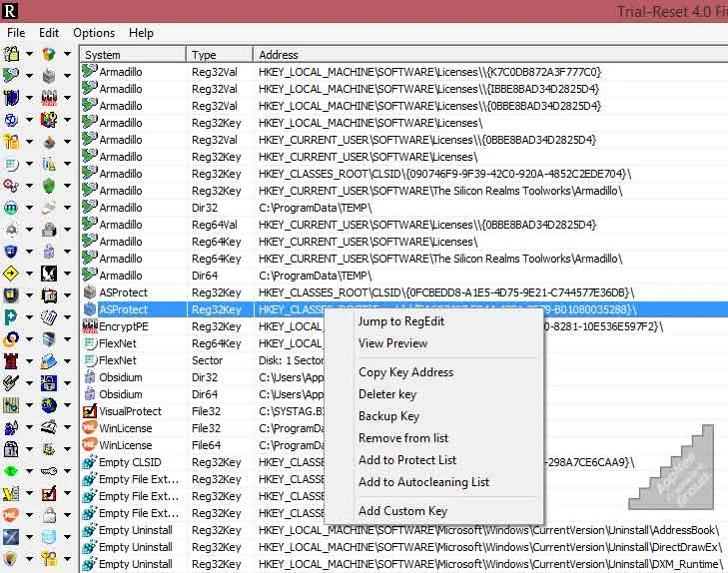
Task: Click the red castle rook sidebar icon
Action: point(11,361)
